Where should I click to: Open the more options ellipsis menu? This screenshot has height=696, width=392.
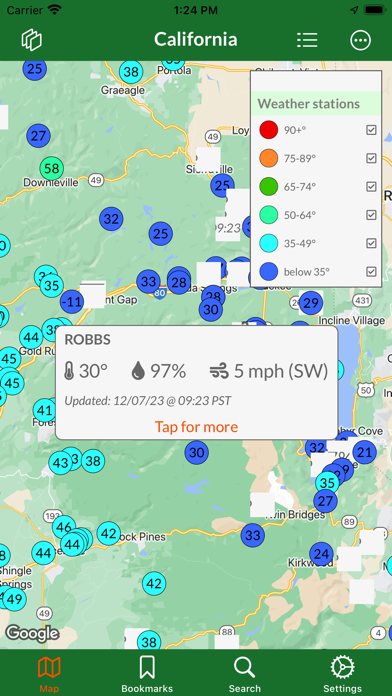point(360,40)
